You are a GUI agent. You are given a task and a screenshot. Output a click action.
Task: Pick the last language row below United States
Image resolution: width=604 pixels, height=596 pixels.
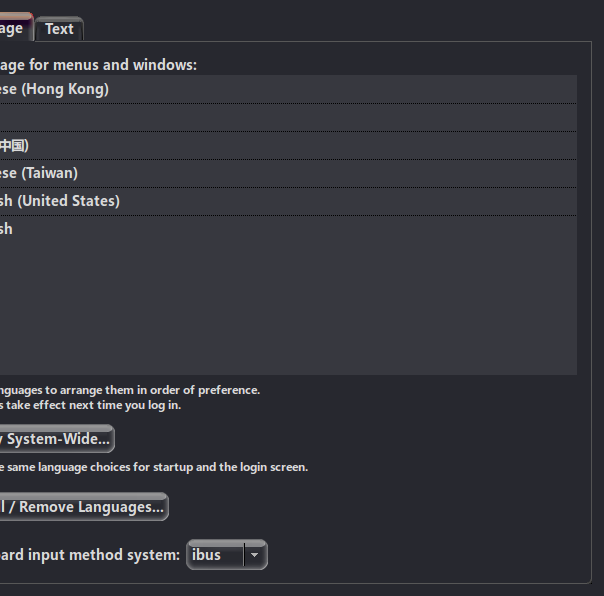tap(288, 229)
